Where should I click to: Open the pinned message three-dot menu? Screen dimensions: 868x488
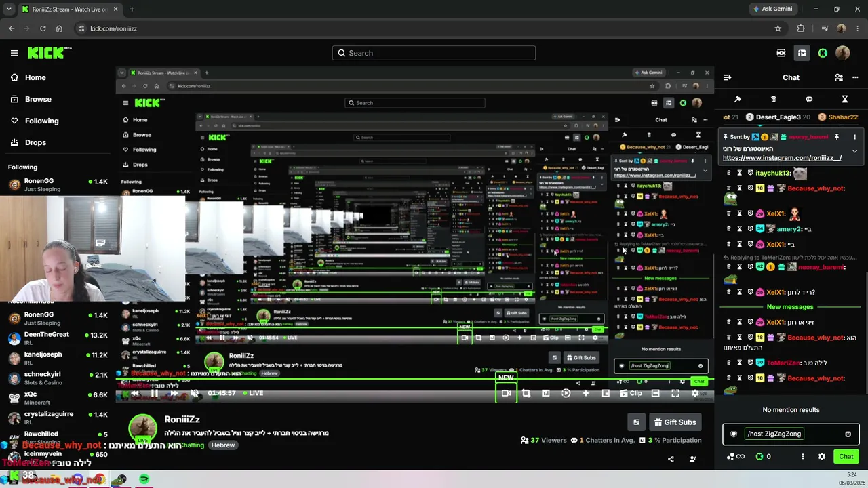[854, 137]
